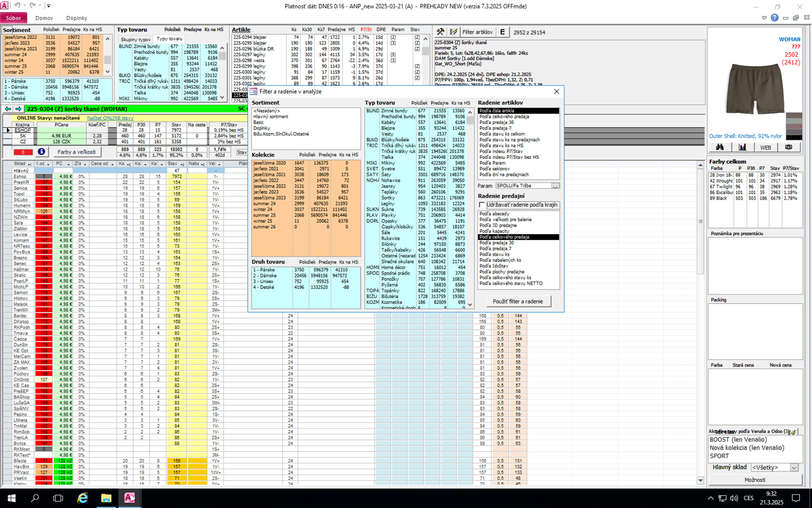Go to next article with right arrow
Viewport: 812px width, 508px height.
point(18,109)
